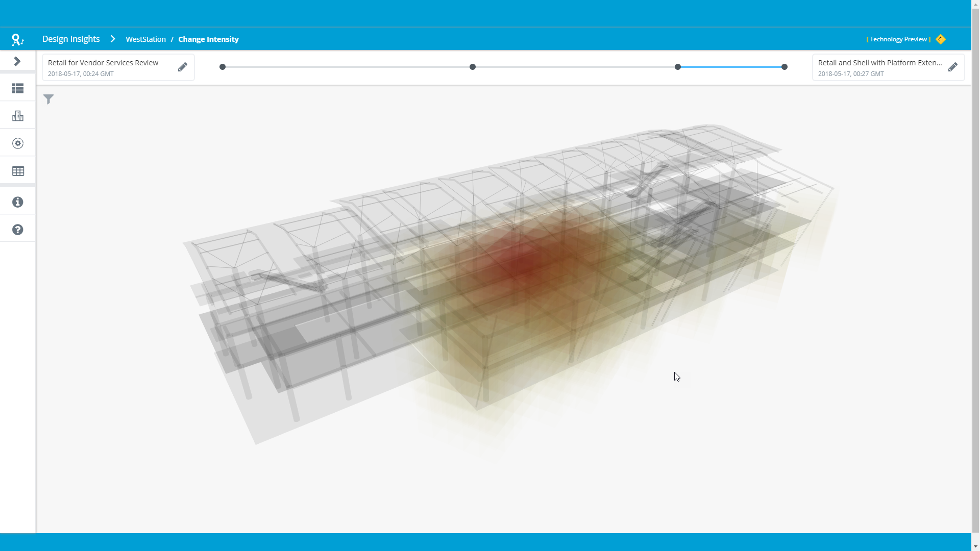The image size is (980, 551).
Task: Open WestStation breadcrumb link
Action: click(145, 39)
